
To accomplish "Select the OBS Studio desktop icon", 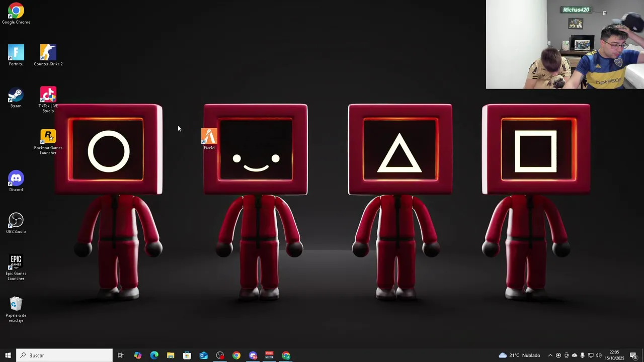I will (16, 223).
